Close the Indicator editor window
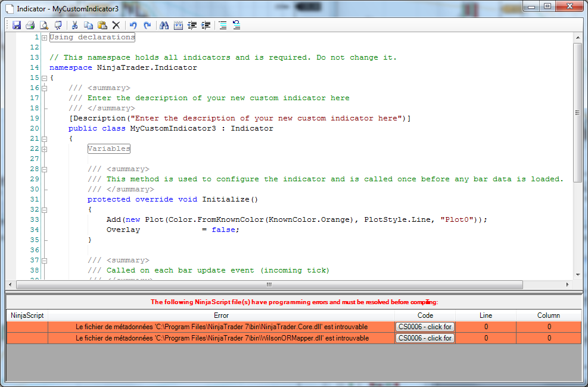This screenshot has width=588, height=387. (570, 7)
